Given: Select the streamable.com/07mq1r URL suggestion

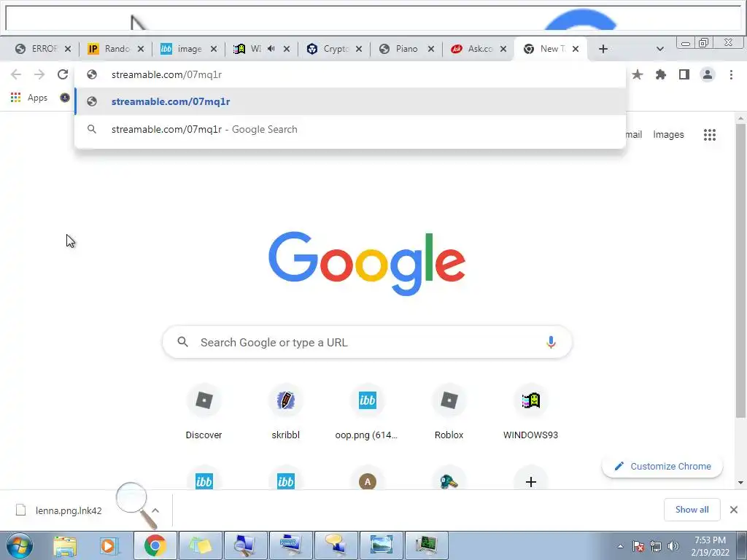Looking at the screenshot, I should point(350,101).
